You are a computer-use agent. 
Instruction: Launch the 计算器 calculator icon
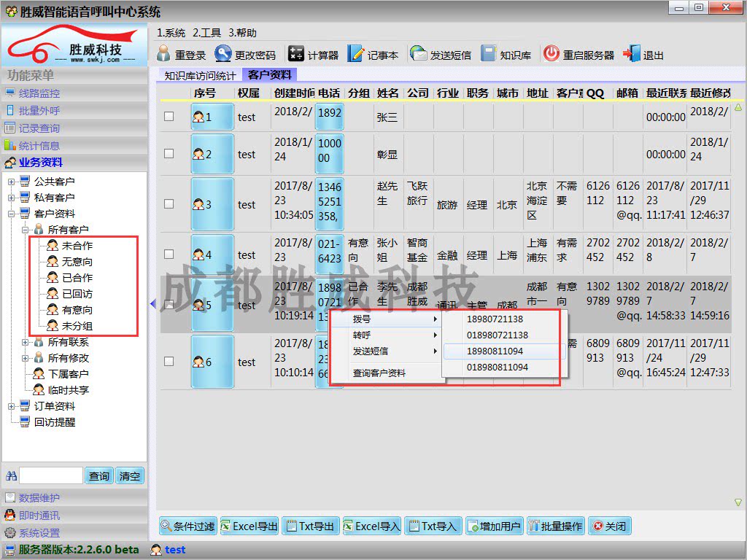tap(295, 55)
